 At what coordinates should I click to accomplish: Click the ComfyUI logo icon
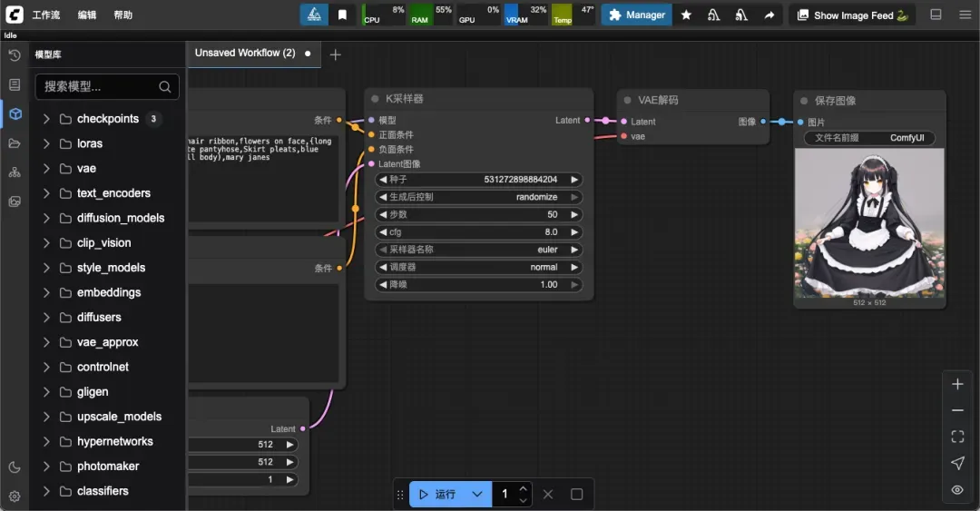click(x=14, y=15)
